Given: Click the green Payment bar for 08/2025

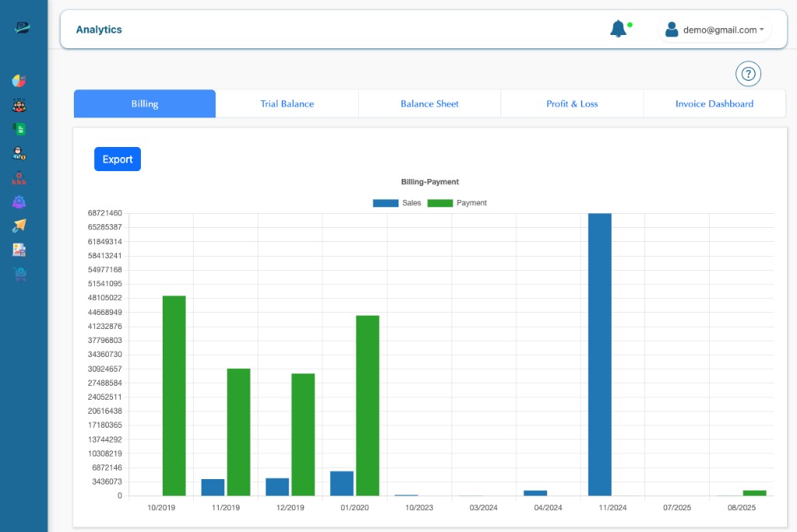Looking at the screenshot, I should click(x=754, y=493).
